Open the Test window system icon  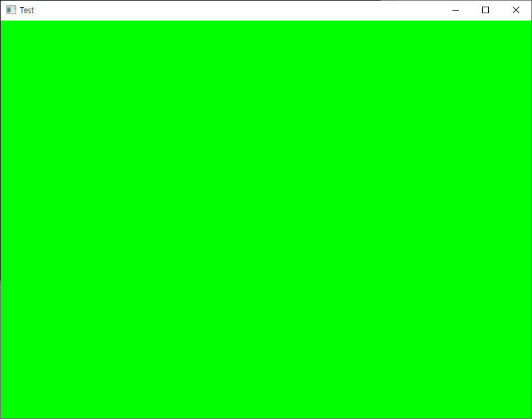click(11, 10)
